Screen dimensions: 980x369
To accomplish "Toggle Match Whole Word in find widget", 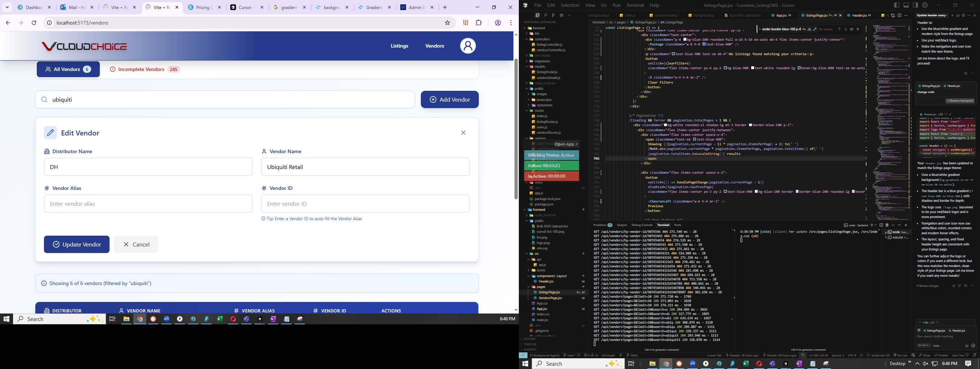I will pos(810,29).
